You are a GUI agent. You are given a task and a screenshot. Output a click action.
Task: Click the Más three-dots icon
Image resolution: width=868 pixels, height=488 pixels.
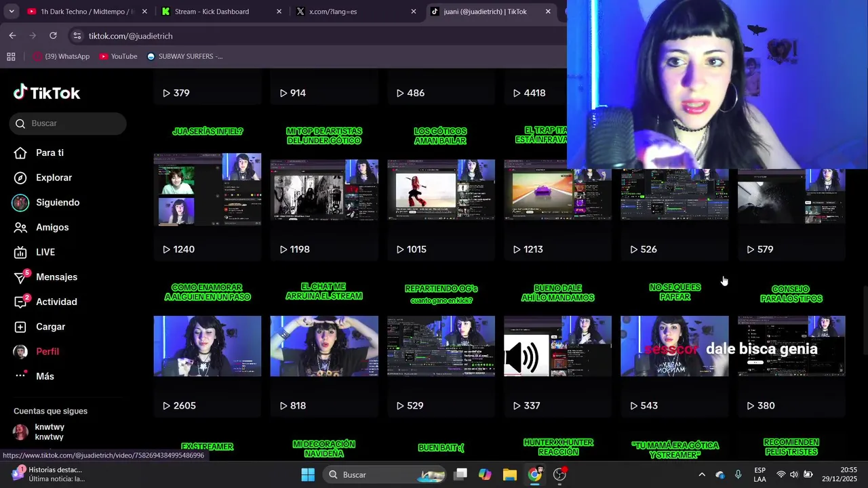pos(21,376)
